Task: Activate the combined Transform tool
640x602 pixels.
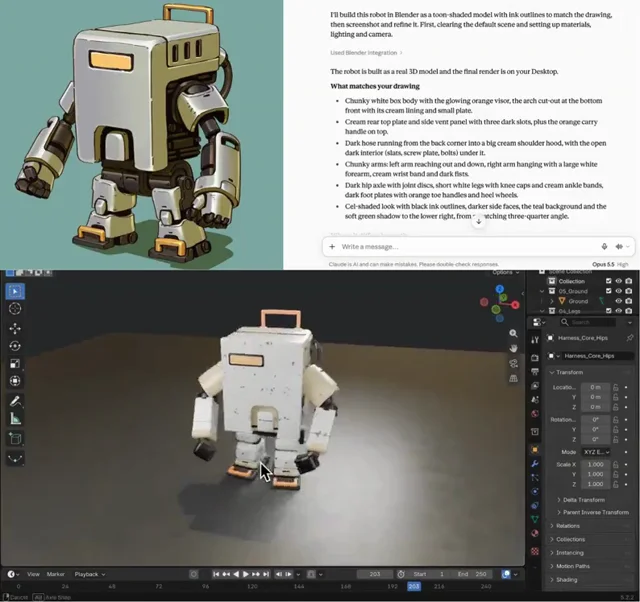Action: pos(15,381)
